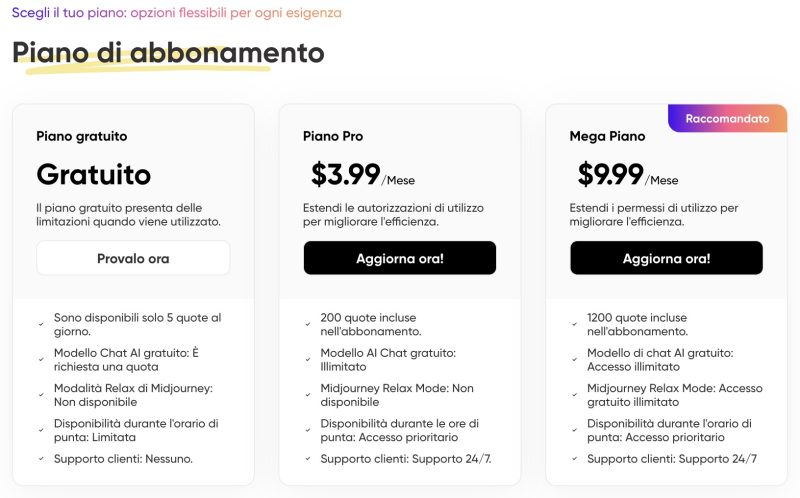Click checkmark next to 'Supporto clienti: Nessuno'
Viewport: 800px width, 498px height.
[41, 459]
